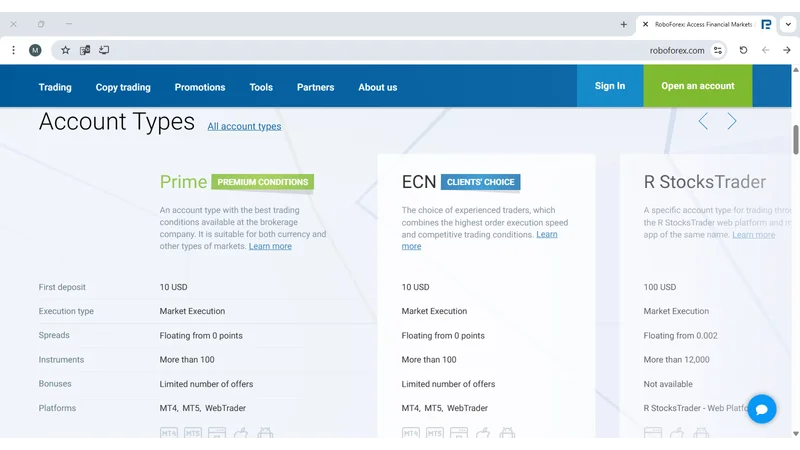Click the CLIENTS' CHOICE badge
The height and width of the screenshot is (450, 800).
pyautogui.click(x=481, y=182)
